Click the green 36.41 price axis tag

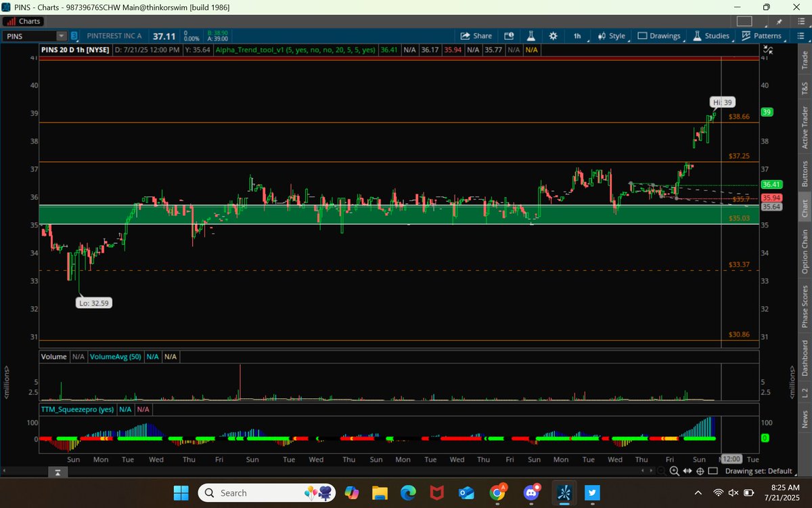pyautogui.click(x=772, y=184)
